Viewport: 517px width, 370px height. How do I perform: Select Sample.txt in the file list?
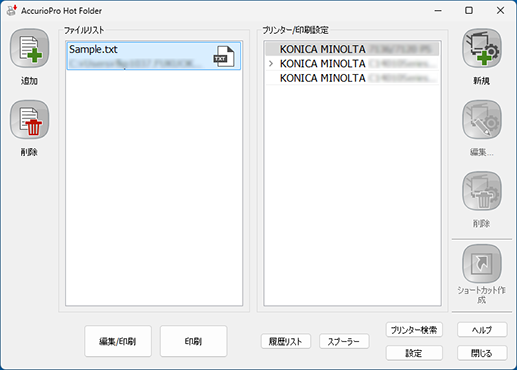[x=154, y=56]
